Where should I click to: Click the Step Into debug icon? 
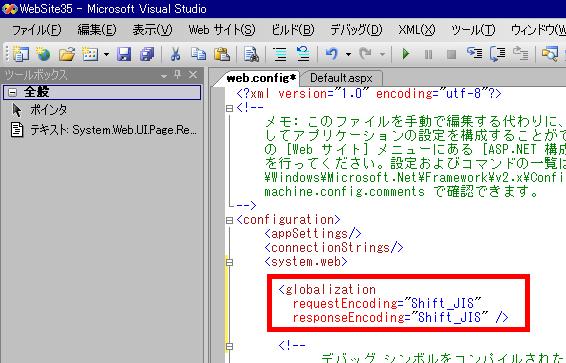tap(474, 54)
